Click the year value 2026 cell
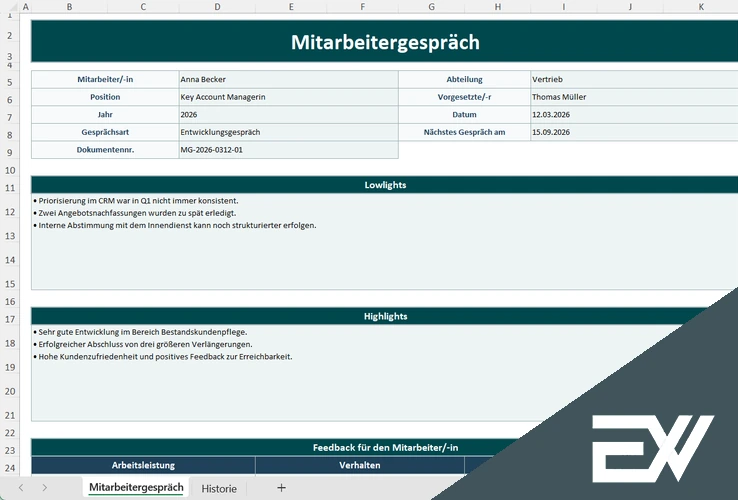The height and width of the screenshot is (500, 738). pyautogui.click(x=289, y=114)
